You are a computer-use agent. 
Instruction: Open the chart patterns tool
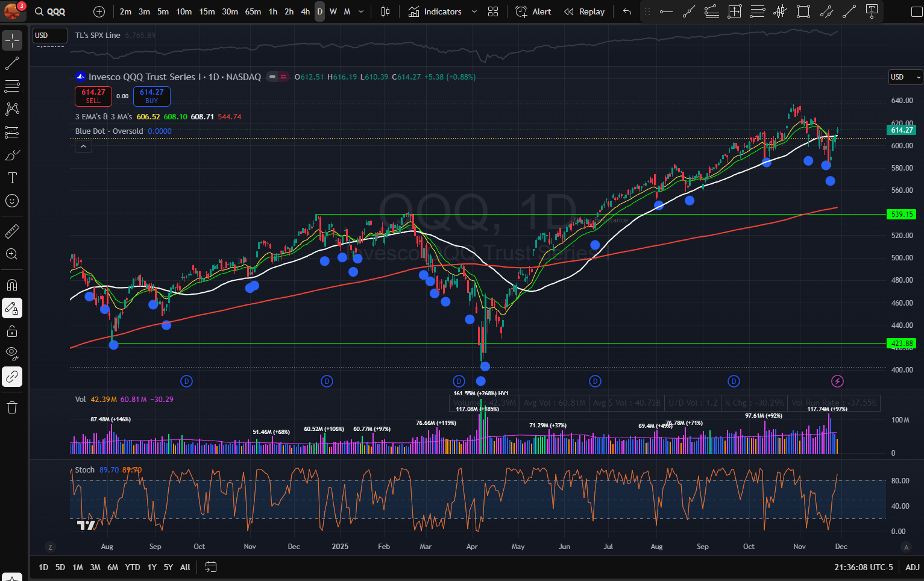(12, 109)
